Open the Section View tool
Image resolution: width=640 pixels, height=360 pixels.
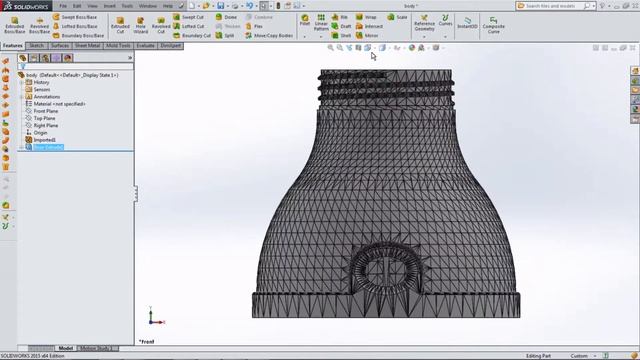click(358, 48)
